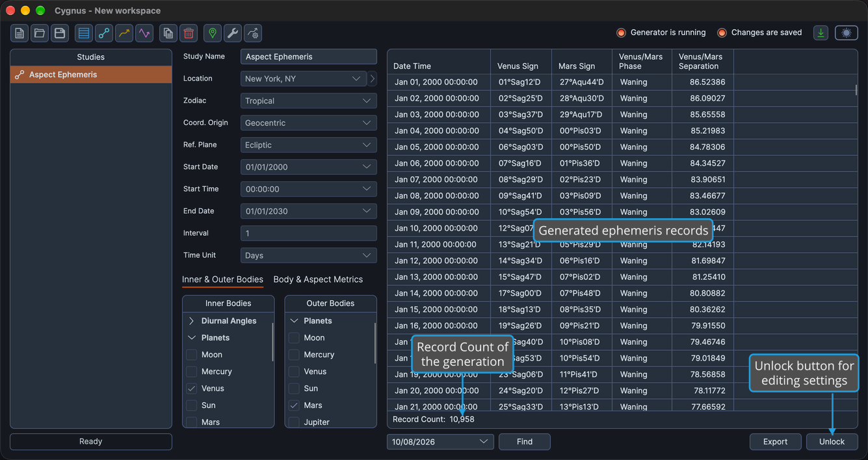Collapse the Planets group in Inner Bodies

[192, 338]
